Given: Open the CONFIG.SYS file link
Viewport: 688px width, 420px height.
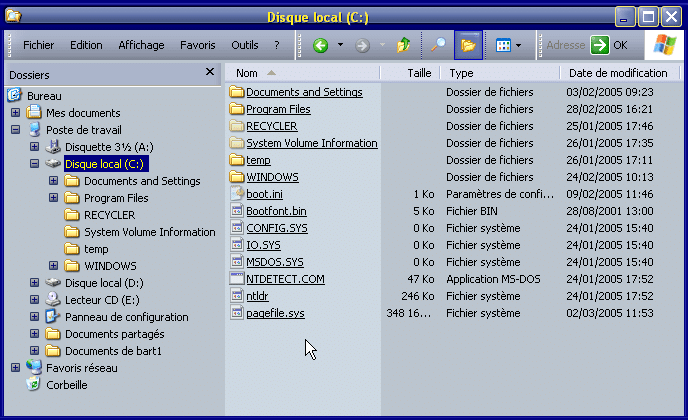Looking at the screenshot, I should coord(277,228).
